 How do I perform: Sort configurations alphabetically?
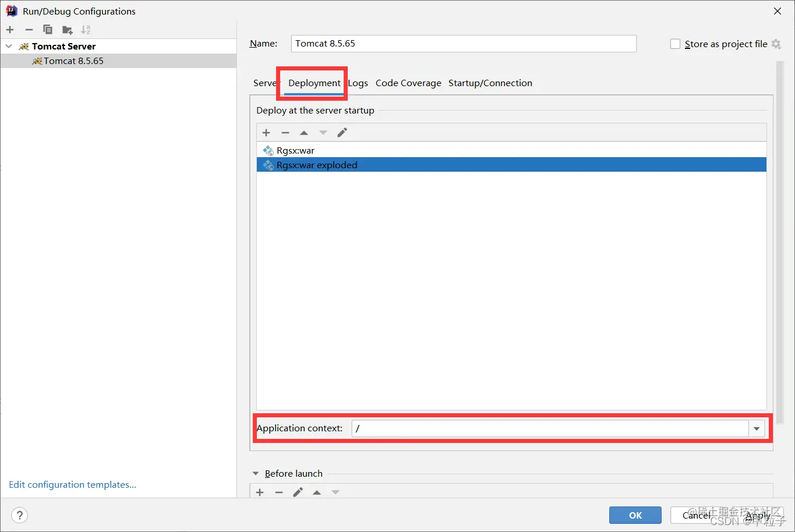pos(86,30)
